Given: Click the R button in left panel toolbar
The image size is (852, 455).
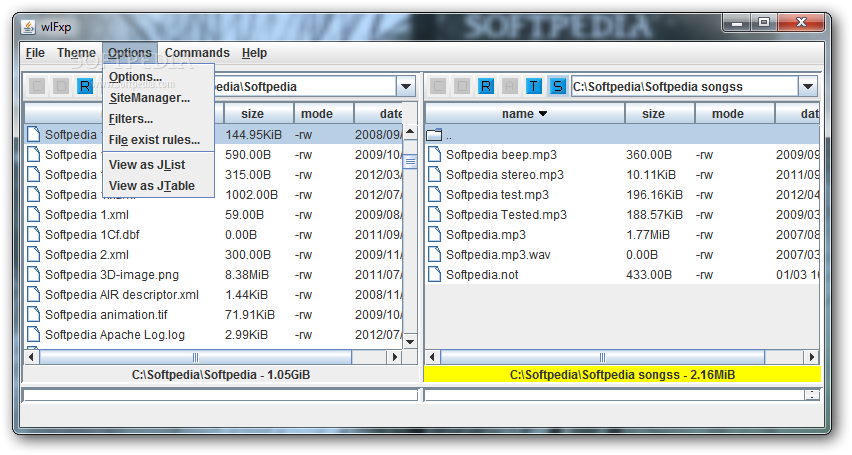Looking at the screenshot, I should [85, 86].
